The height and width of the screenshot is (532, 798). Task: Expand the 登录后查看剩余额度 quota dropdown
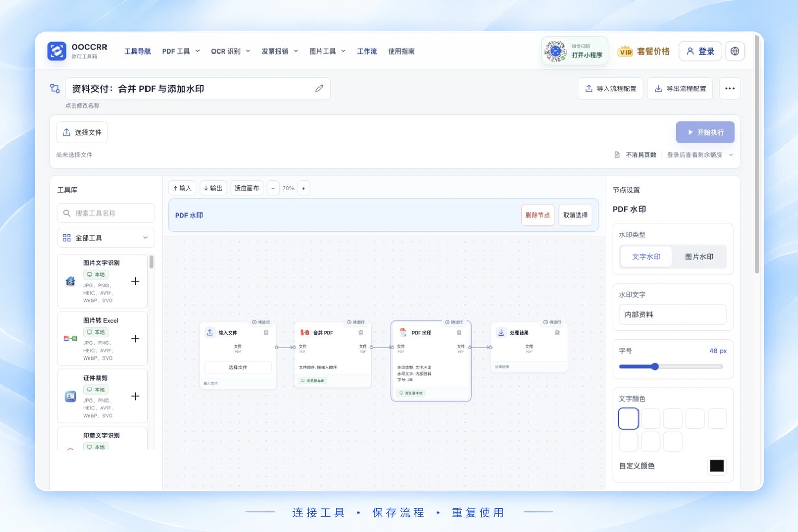(700, 155)
